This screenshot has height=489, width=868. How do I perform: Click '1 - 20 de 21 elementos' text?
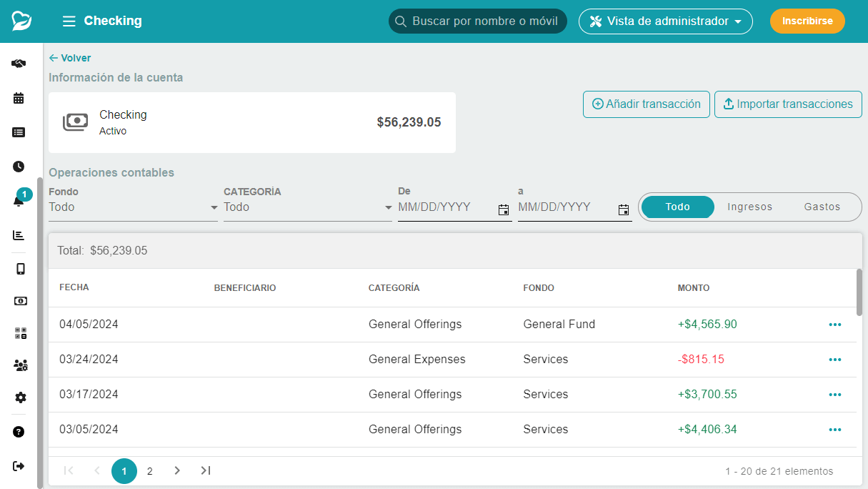point(779,471)
